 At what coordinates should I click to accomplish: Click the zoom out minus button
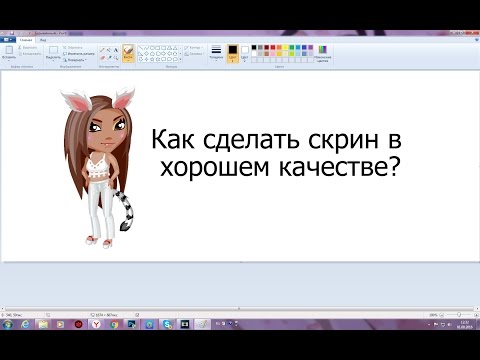tap(442, 315)
